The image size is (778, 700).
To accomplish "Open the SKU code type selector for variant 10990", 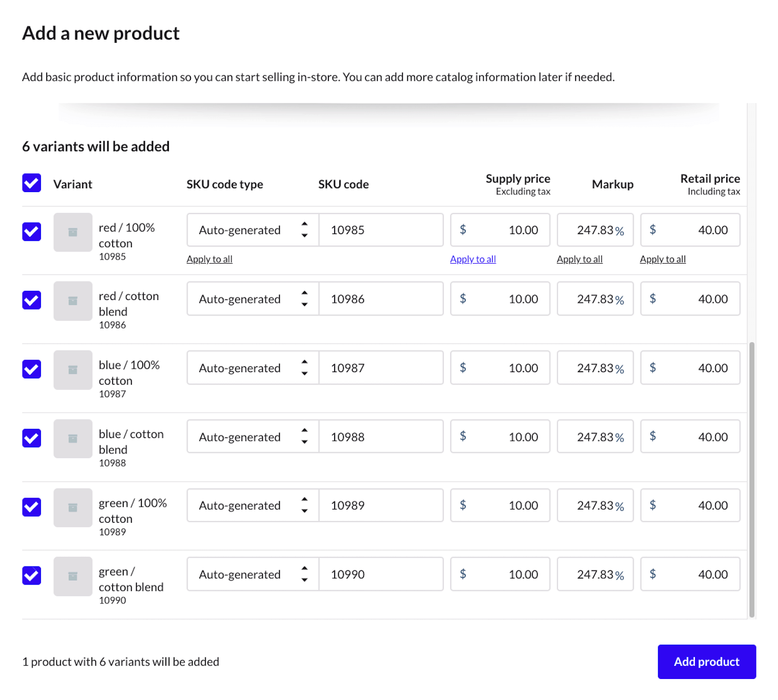I will [252, 574].
